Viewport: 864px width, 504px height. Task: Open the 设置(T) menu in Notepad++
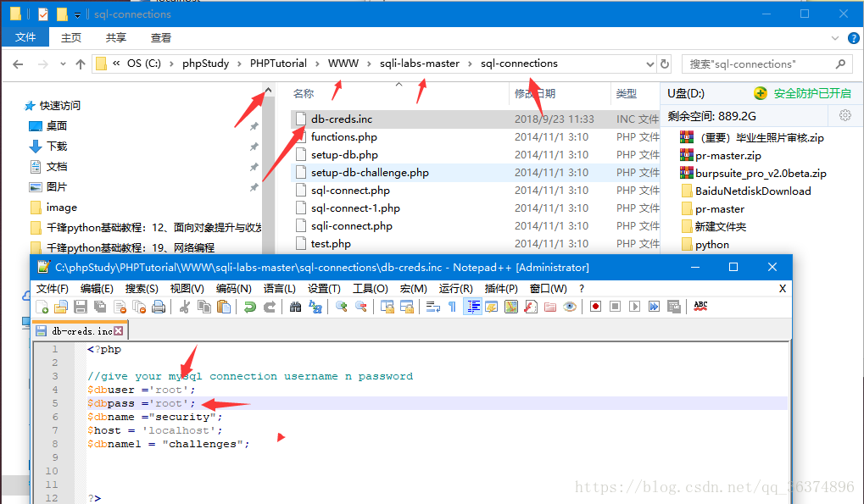324,289
